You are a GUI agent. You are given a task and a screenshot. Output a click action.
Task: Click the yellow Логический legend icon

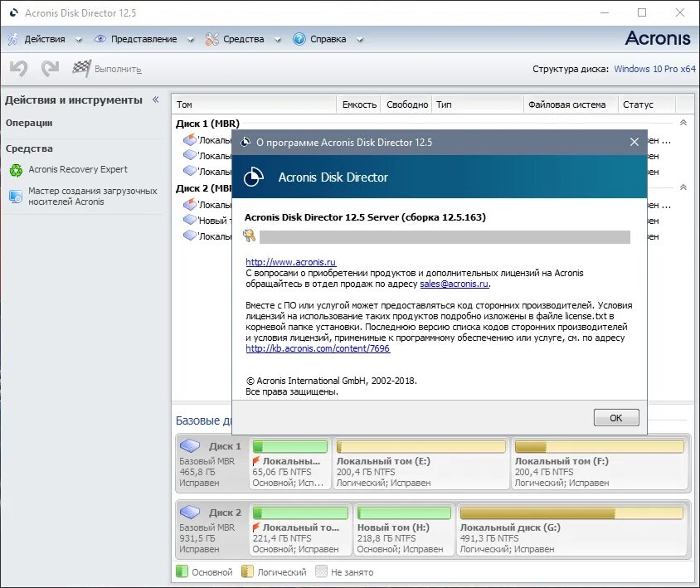[x=247, y=571]
